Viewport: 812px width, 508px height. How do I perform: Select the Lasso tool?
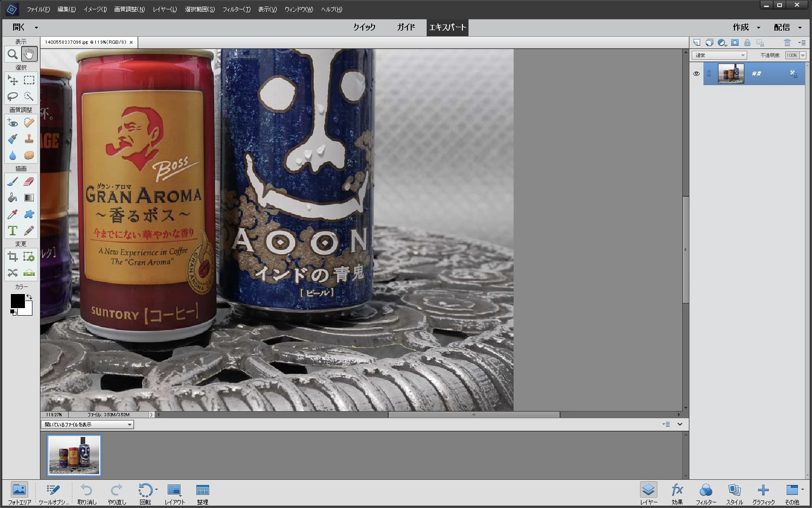[13, 96]
